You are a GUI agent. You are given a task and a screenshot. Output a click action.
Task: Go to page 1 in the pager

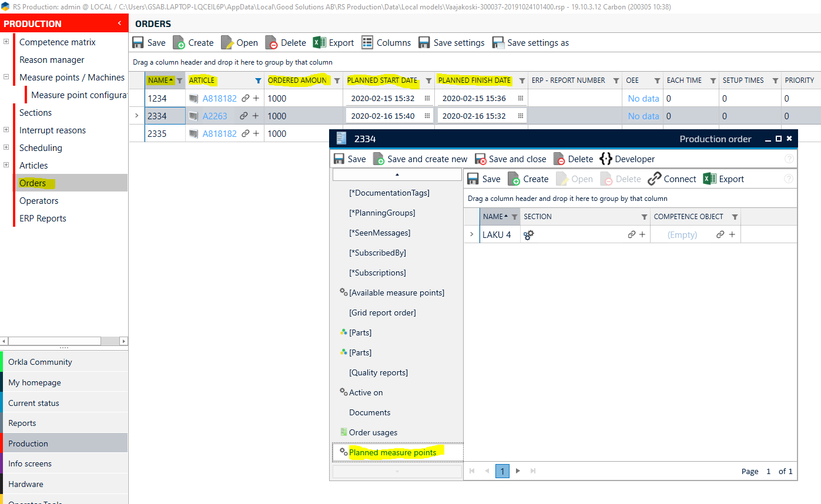[x=502, y=471]
